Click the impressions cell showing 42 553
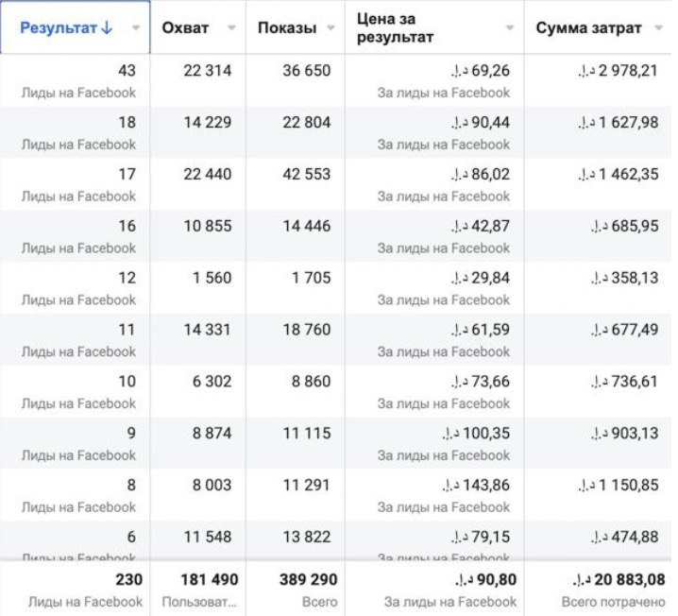Image resolution: width=678 pixels, height=616 pixels. 307,175
